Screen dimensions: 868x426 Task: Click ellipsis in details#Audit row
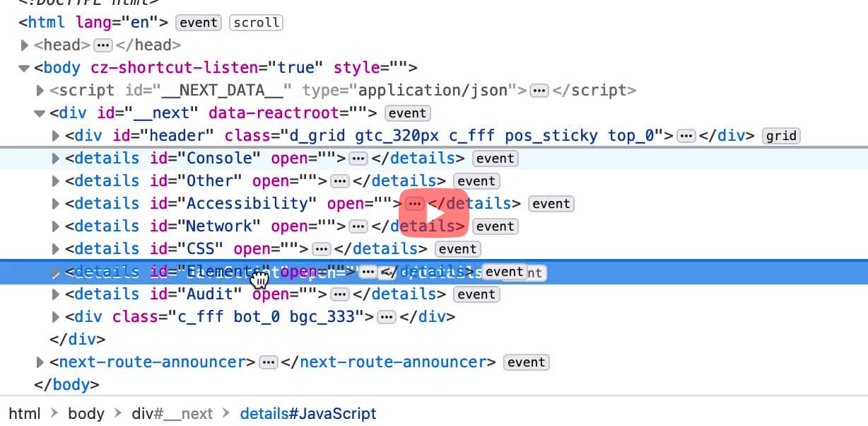click(340, 294)
